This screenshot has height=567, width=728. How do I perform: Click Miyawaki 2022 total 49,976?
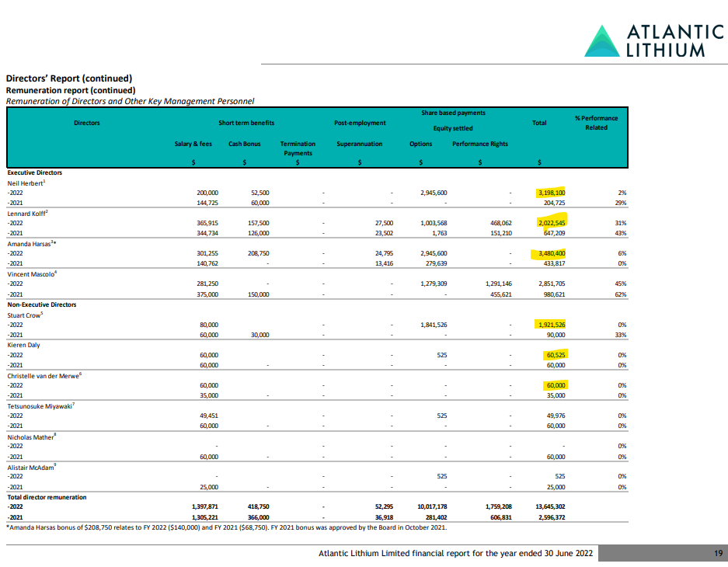tap(556, 416)
